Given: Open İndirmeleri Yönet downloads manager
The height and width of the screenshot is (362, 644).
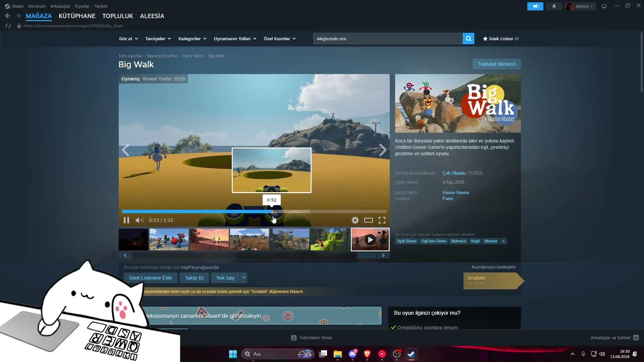Looking at the screenshot, I should pyautogui.click(x=311, y=338).
